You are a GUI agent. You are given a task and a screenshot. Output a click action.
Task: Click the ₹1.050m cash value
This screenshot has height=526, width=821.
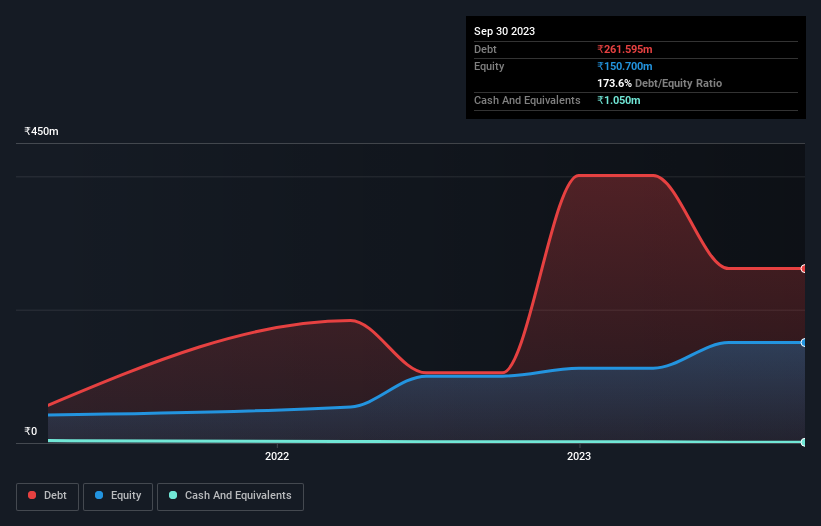pyautogui.click(x=618, y=100)
